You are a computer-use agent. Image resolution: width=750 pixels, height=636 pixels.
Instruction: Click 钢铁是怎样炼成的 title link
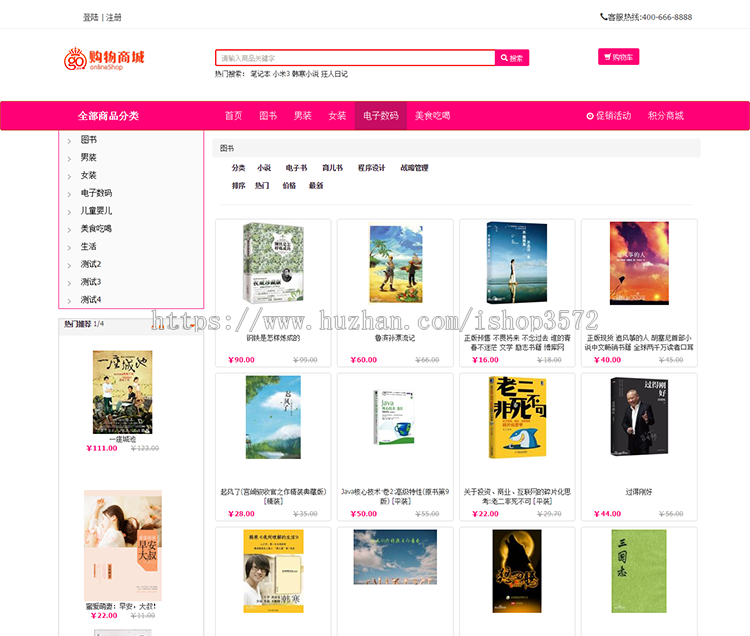point(273,338)
